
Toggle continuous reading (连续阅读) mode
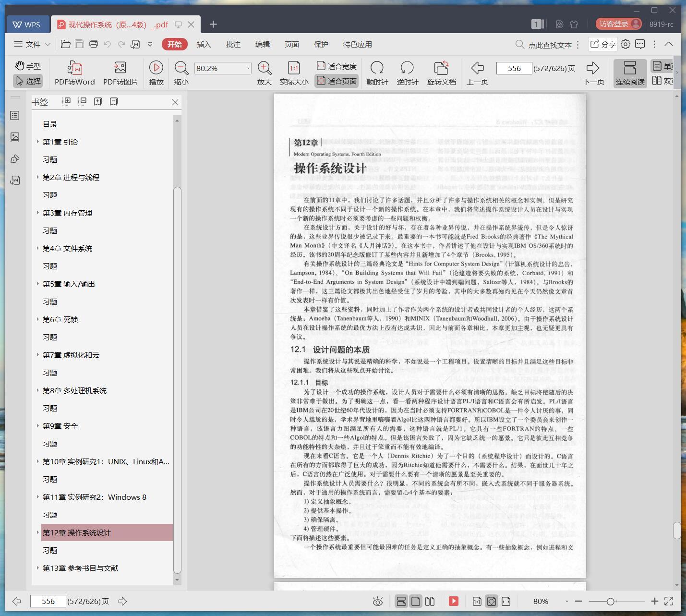[630, 73]
